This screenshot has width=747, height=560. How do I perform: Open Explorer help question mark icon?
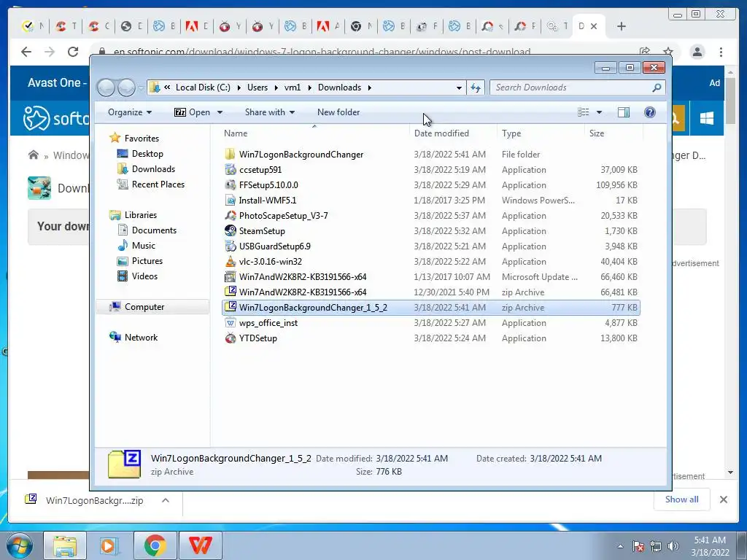[649, 112]
